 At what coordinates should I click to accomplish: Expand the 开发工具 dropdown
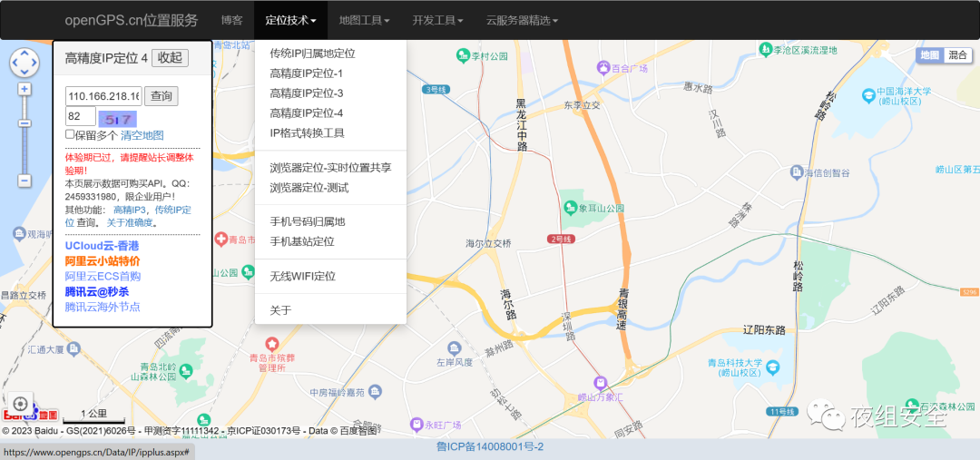(437, 20)
